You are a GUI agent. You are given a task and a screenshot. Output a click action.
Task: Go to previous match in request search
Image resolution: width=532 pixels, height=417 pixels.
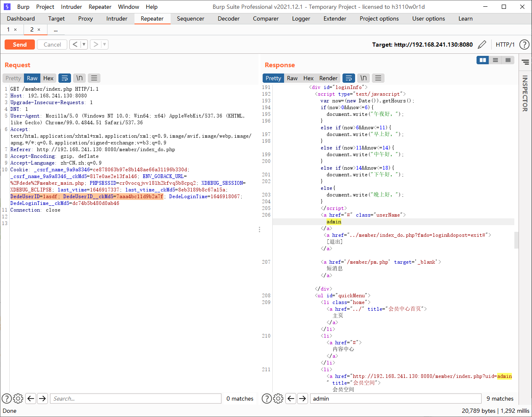[31, 399]
